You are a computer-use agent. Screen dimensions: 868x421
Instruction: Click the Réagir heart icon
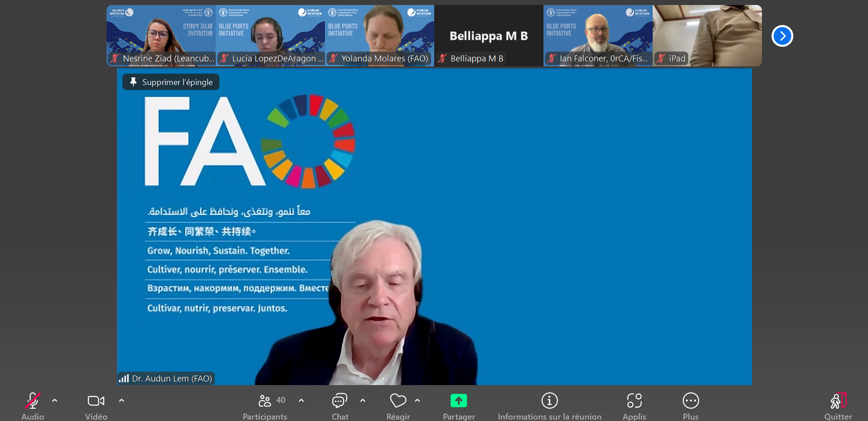(x=398, y=401)
